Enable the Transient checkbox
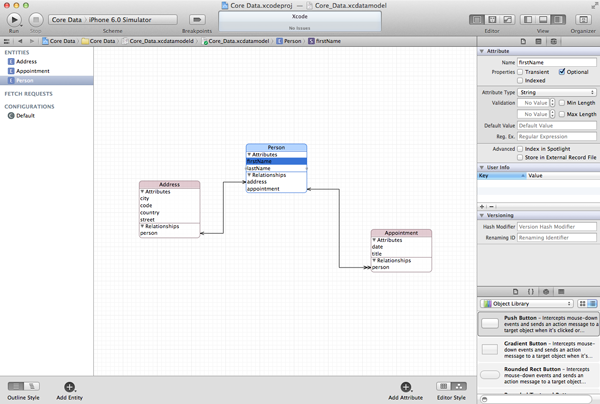 [520, 72]
